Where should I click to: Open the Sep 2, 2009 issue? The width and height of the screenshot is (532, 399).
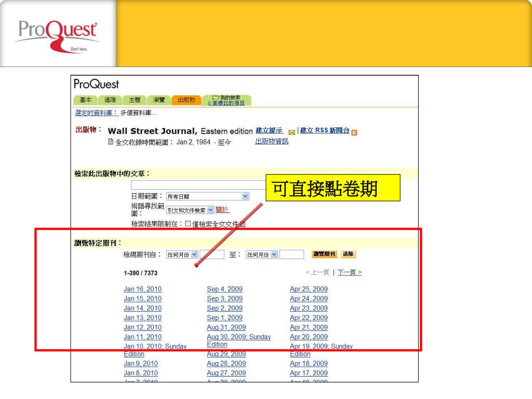(x=224, y=308)
